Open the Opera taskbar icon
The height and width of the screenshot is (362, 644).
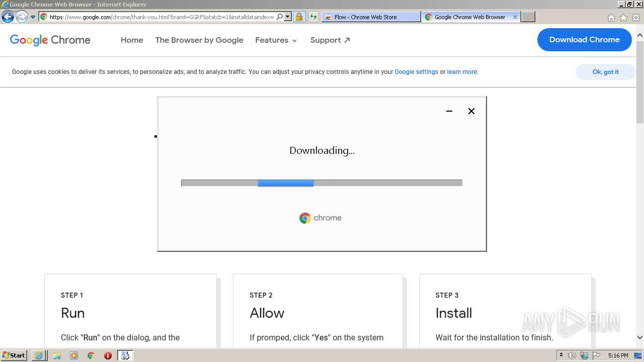[108, 355]
